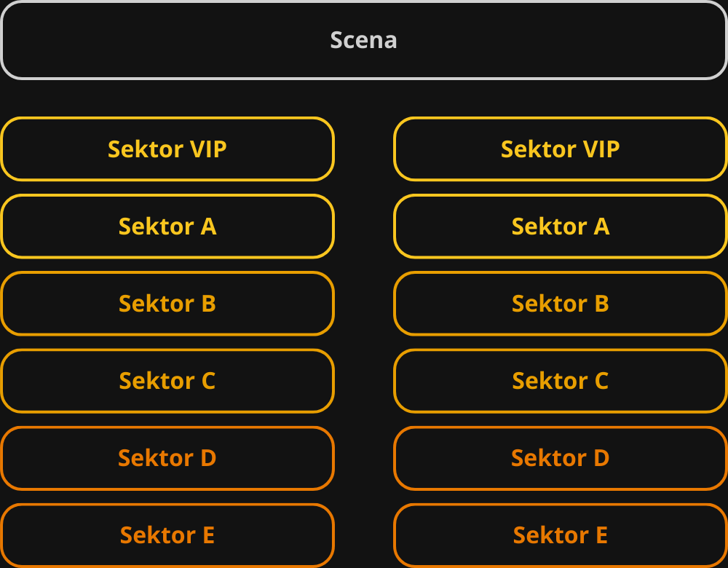The height and width of the screenshot is (568, 728).
Task: Click the Scena stage block
Action: [x=364, y=40]
